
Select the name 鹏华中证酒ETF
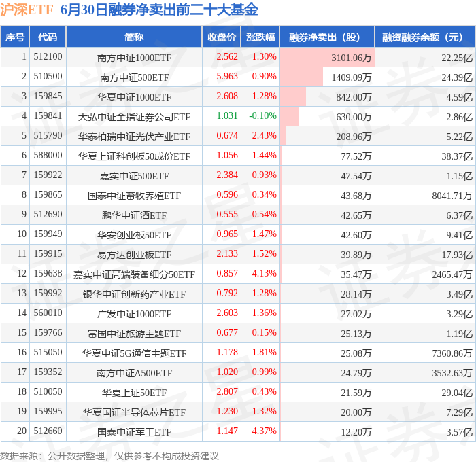click(134, 215)
